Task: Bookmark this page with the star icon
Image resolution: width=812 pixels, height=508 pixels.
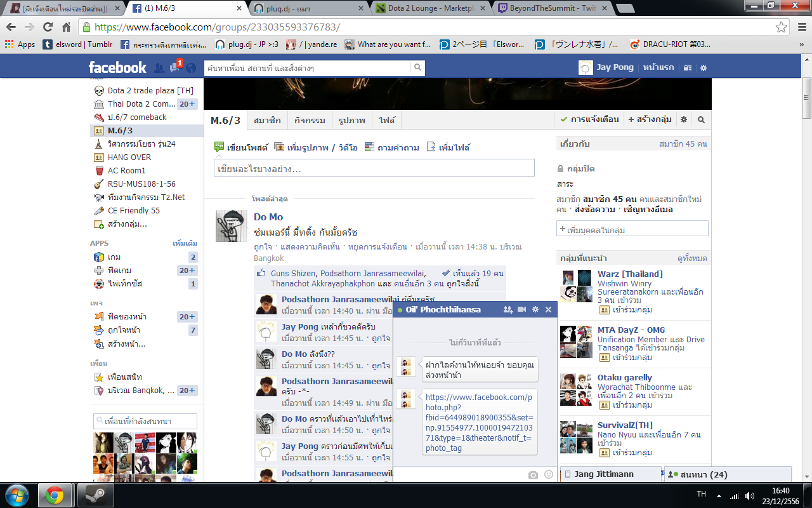Action: (x=781, y=27)
